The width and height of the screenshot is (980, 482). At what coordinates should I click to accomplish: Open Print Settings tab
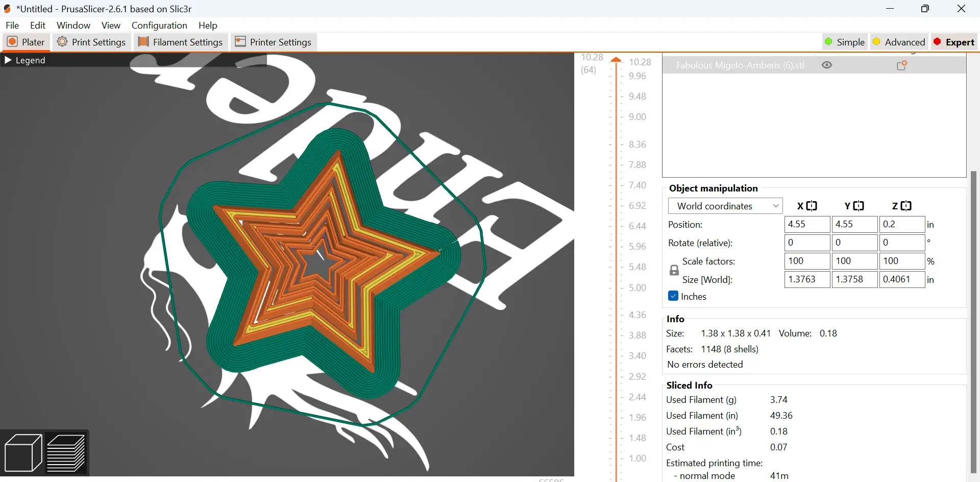coord(91,42)
